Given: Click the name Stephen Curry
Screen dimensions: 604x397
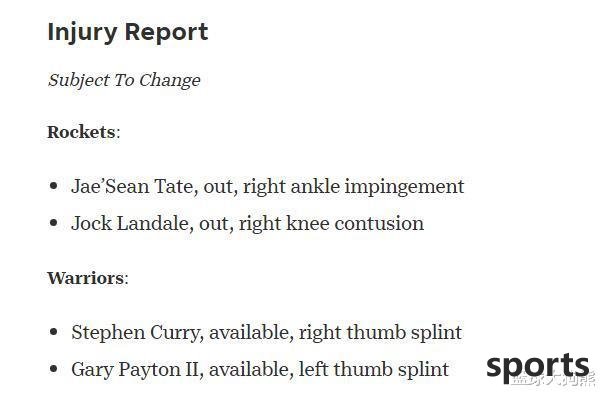Looking at the screenshot, I should point(136,333).
